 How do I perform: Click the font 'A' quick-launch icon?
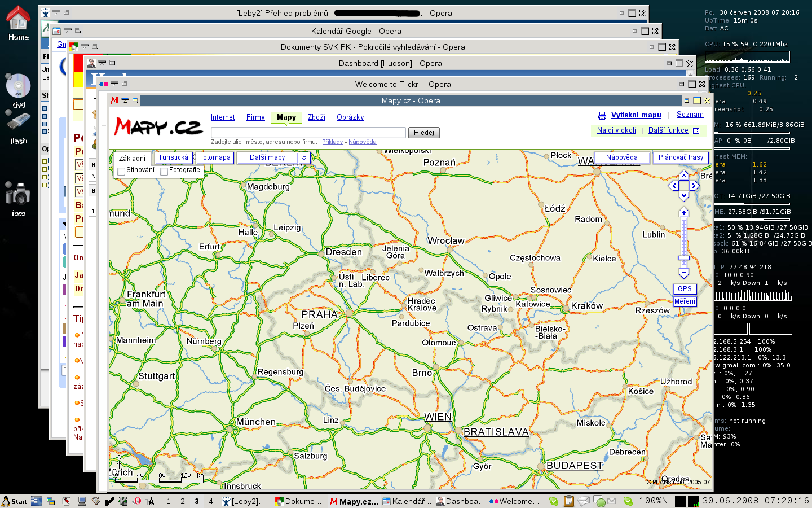coord(151,501)
